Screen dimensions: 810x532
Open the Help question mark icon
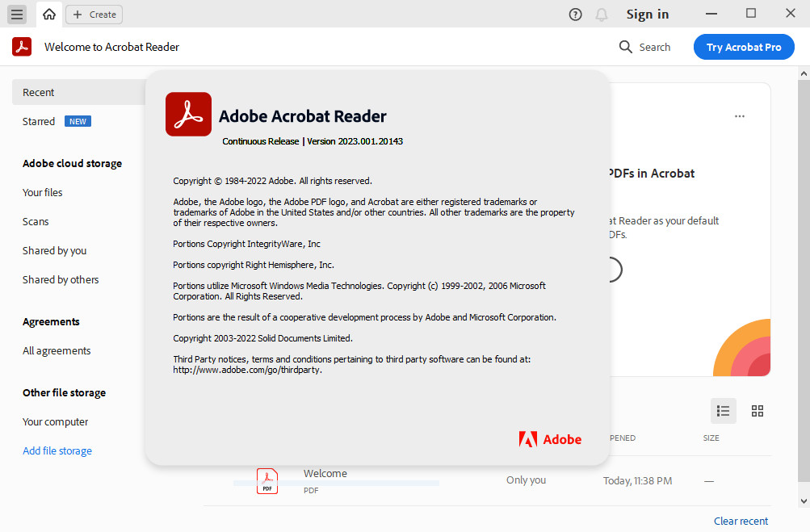coord(575,15)
